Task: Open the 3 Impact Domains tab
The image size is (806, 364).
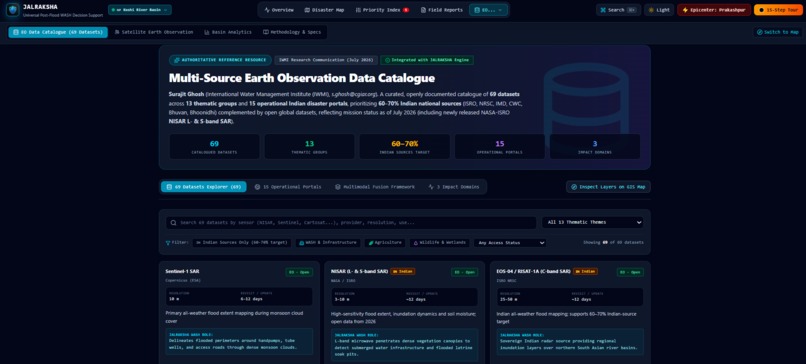Action: click(x=453, y=187)
